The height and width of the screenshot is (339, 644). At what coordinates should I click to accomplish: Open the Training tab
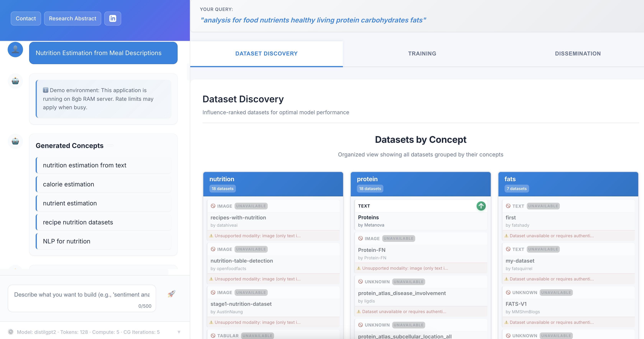click(422, 54)
